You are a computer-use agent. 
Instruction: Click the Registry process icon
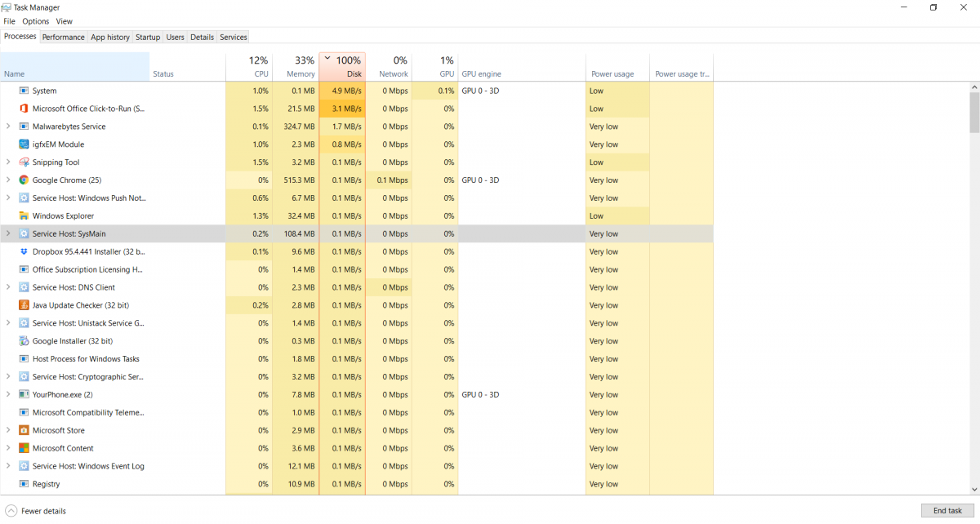pos(24,484)
